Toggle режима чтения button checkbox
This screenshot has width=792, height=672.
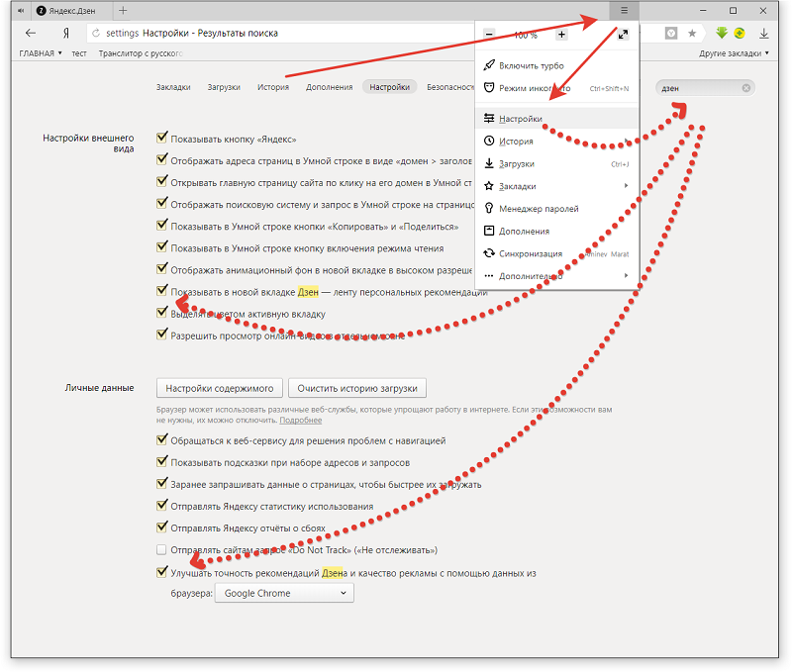pos(161,246)
